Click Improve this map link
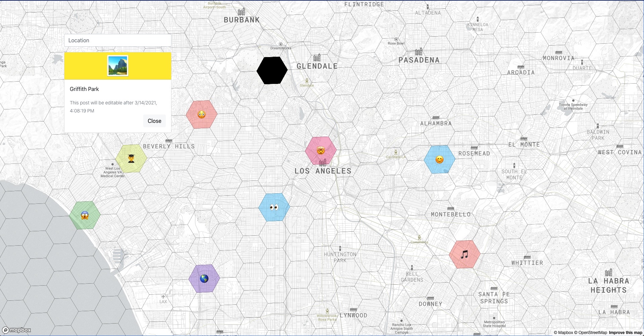The image size is (644, 336). [x=626, y=333]
